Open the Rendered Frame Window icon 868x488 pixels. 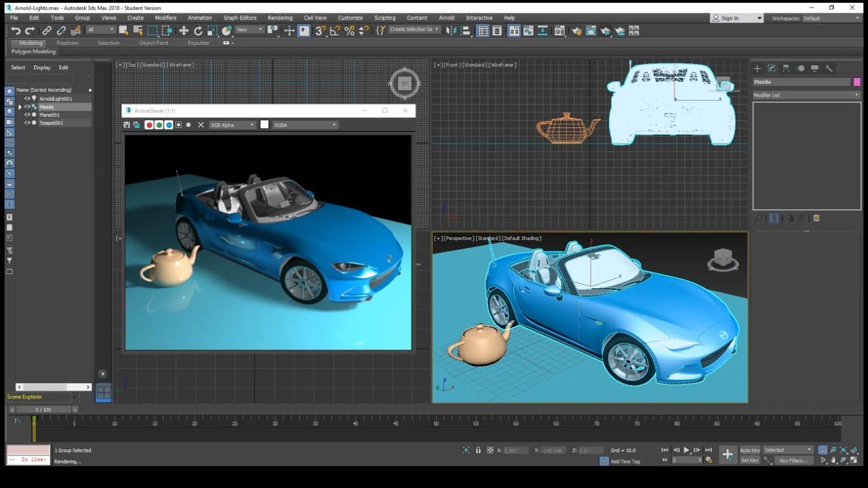591,30
